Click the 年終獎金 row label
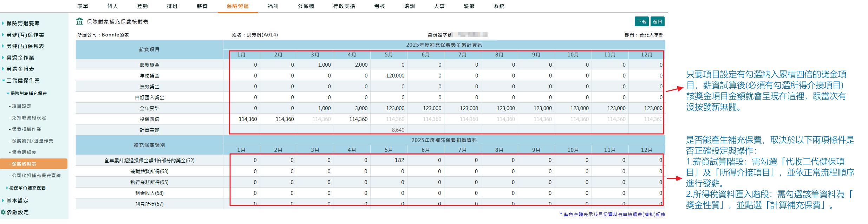Screen dimensions: 868x224 click(x=149, y=76)
